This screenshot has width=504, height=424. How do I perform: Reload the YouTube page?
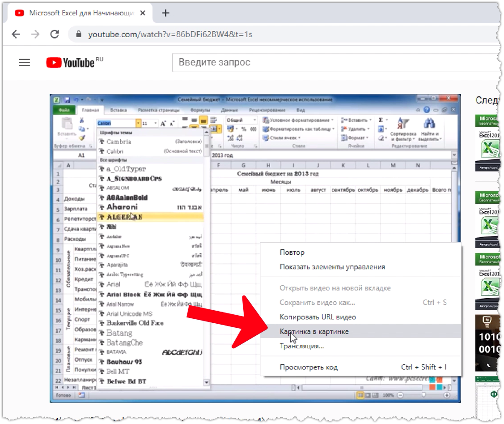point(55,34)
